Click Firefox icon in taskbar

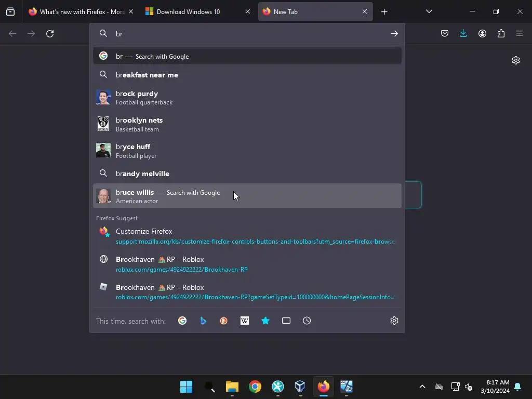point(323,387)
